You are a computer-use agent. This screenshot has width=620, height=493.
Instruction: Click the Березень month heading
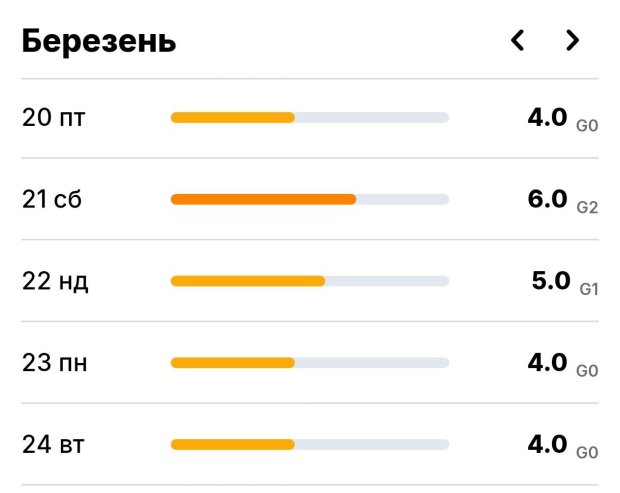99,41
